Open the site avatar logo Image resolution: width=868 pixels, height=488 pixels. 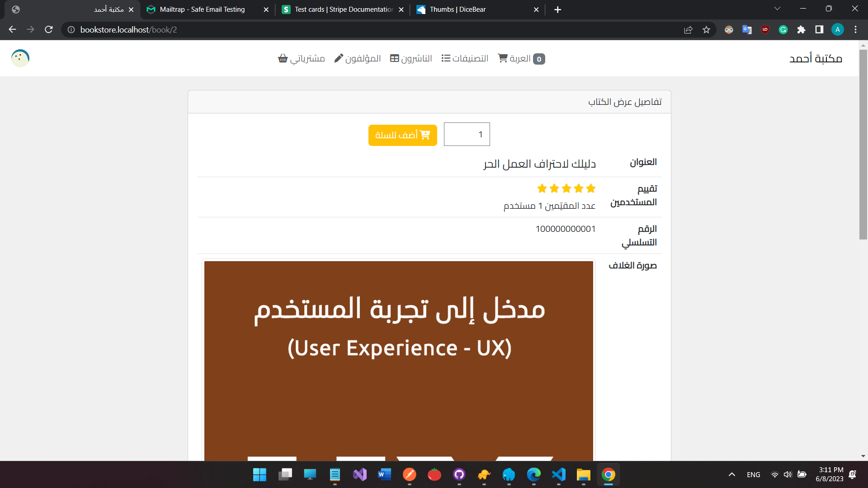(20, 58)
